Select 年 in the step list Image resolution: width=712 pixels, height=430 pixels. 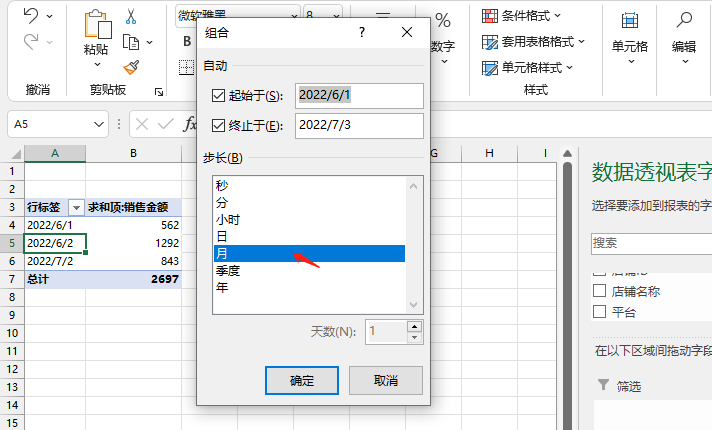click(x=309, y=287)
